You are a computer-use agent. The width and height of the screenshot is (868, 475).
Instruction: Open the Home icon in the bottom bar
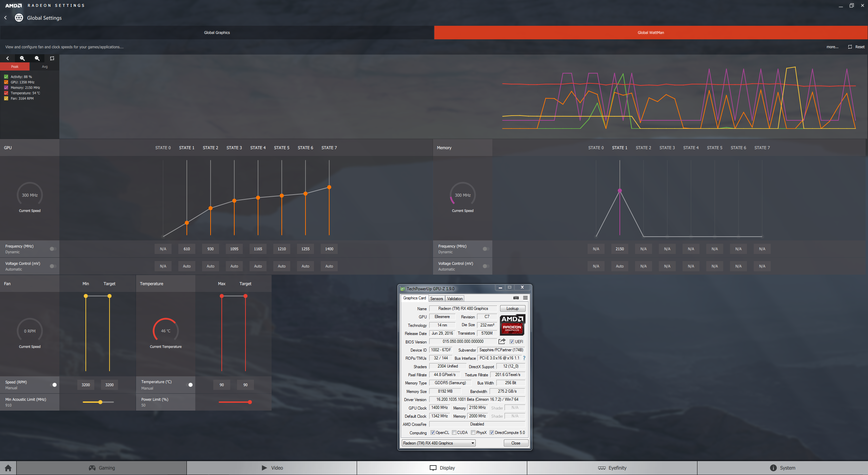[x=8, y=468]
